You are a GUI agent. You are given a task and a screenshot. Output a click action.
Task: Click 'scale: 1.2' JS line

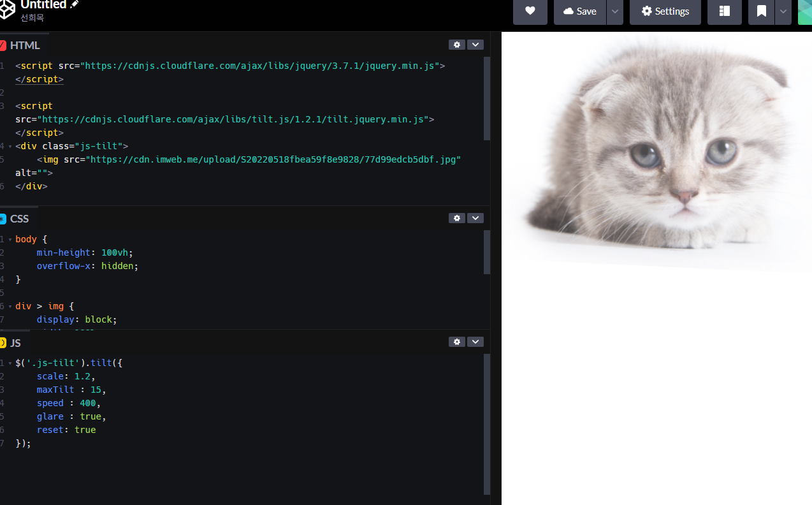66,376
